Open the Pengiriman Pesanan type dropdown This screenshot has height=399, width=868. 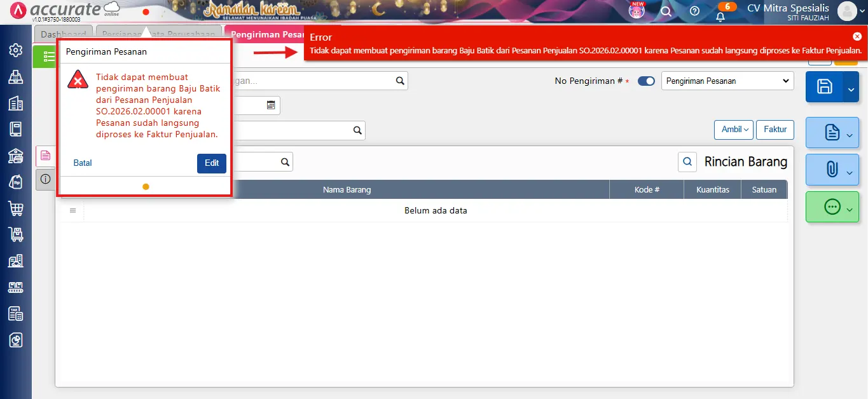point(727,81)
